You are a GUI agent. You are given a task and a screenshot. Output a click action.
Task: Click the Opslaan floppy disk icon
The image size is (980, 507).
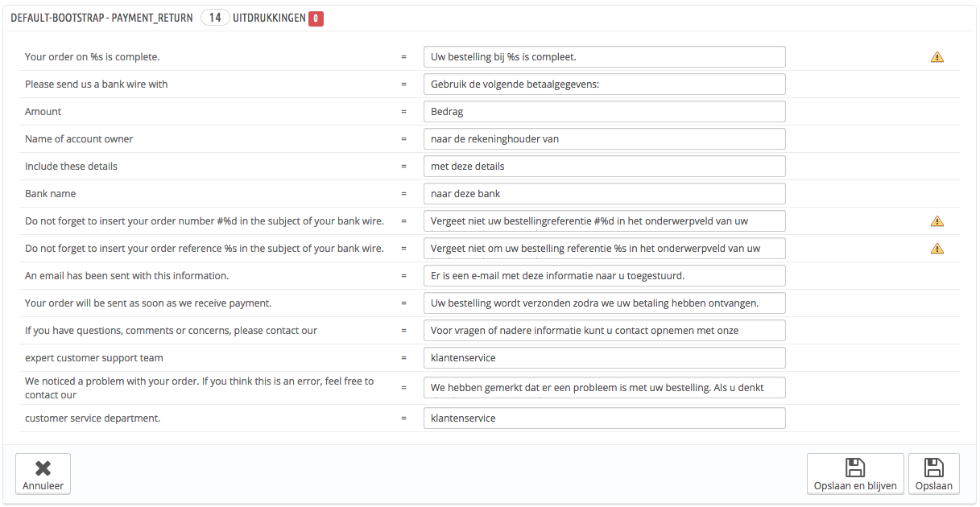(x=934, y=468)
